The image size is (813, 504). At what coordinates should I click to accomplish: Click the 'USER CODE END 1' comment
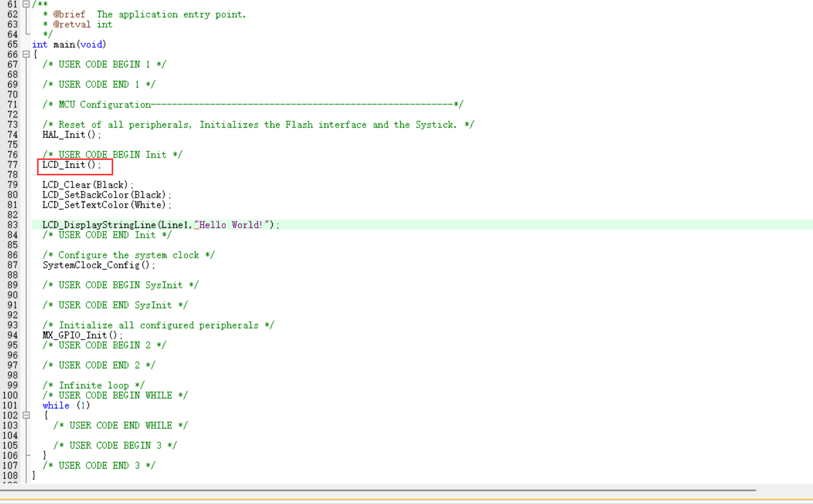tap(99, 84)
